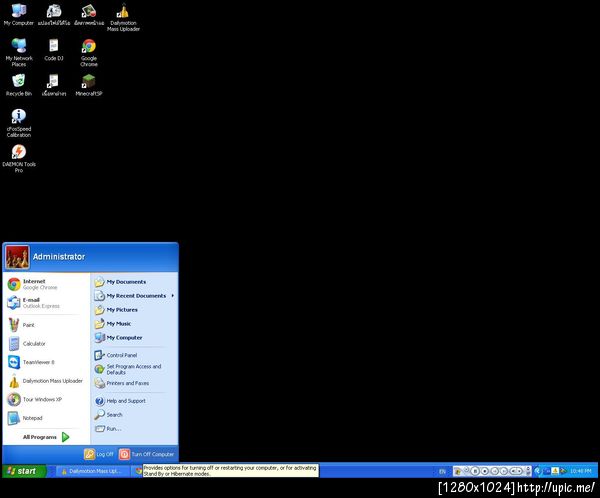Open My Documents in the Start menu
This screenshot has width=600, height=498.
(x=134, y=282)
